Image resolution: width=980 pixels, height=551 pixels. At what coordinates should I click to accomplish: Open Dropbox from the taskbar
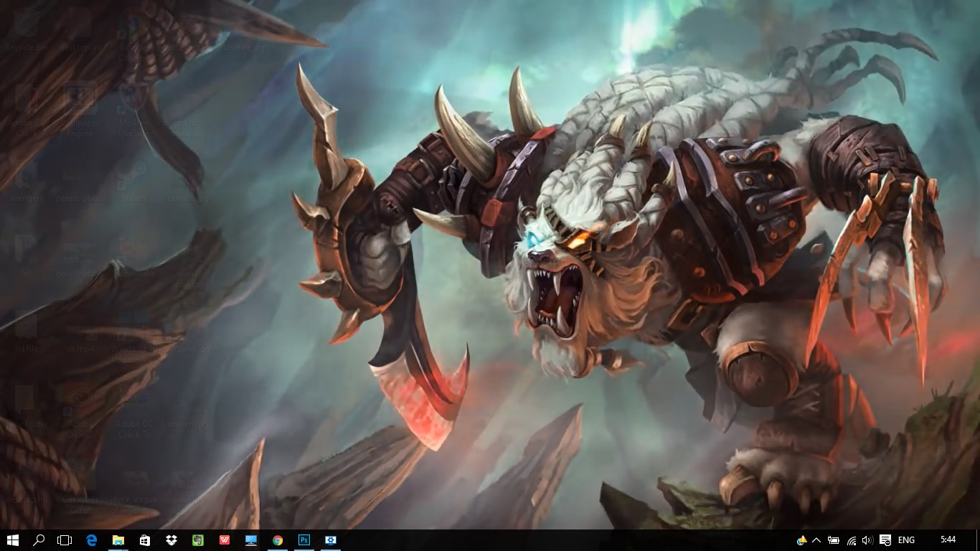(x=171, y=540)
